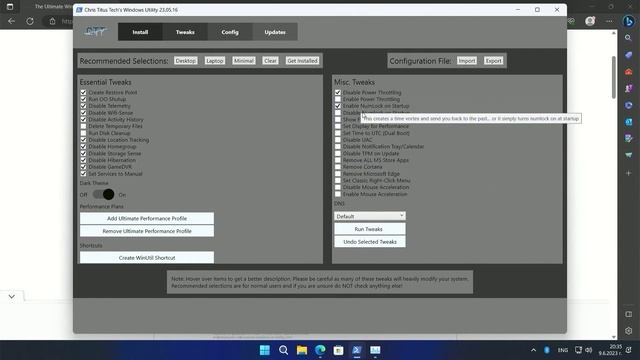
Task: Open Microsoft 365 icon in Edge sidebar
Action: click(629, 105)
